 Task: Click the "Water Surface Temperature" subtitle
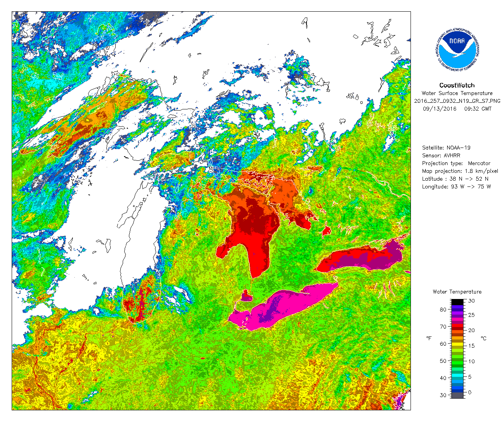click(457, 93)
